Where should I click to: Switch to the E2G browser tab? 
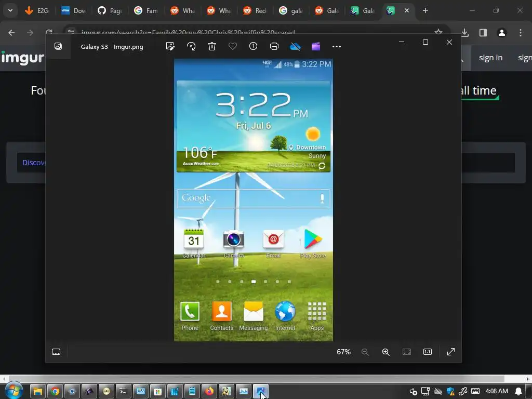click(37, 10)
